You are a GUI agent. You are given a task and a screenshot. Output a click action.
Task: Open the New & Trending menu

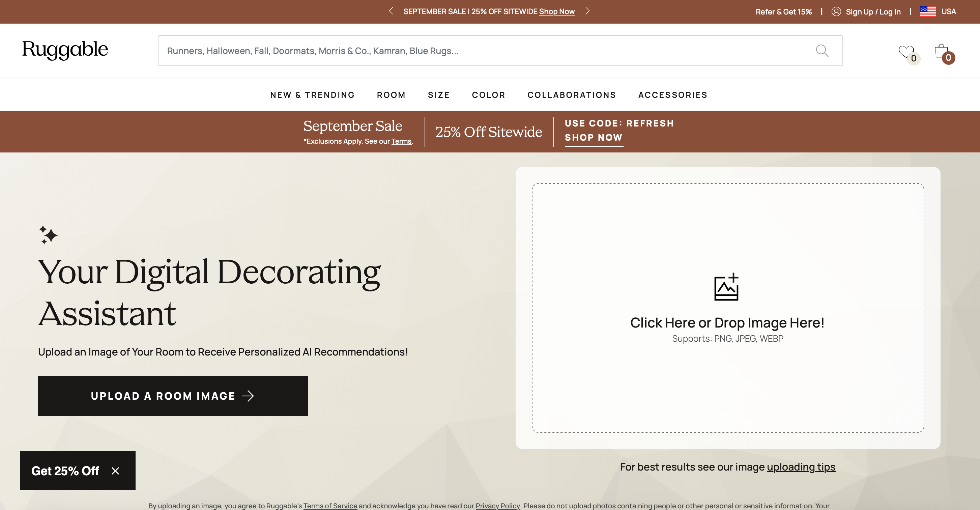[x=312, y=95]
